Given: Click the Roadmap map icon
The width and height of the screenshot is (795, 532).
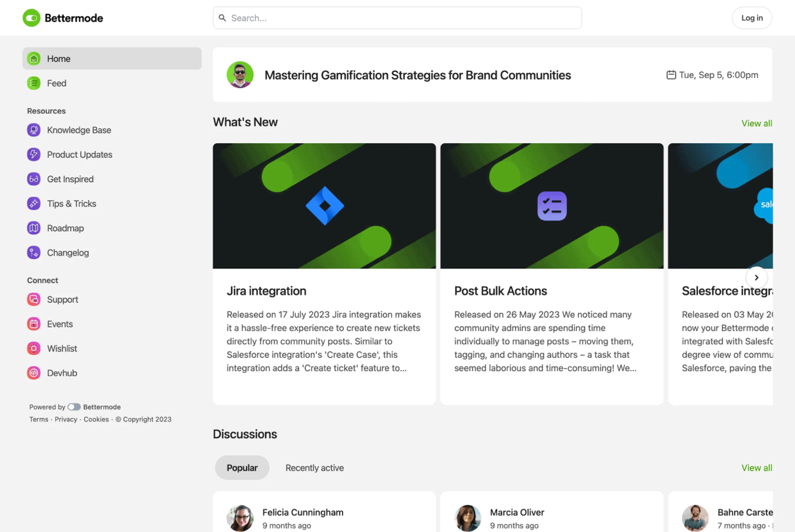Looking at the screenshot, I should pos(34,228).
